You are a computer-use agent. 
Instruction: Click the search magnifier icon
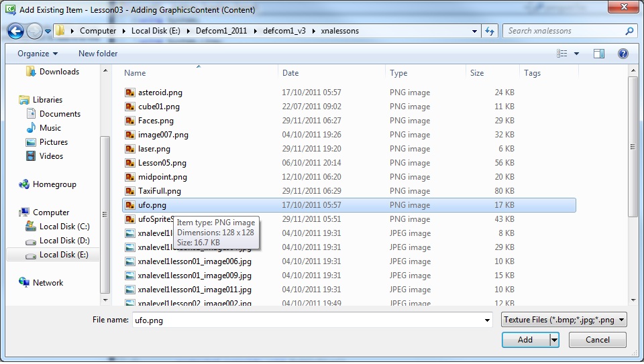point(629,31)
